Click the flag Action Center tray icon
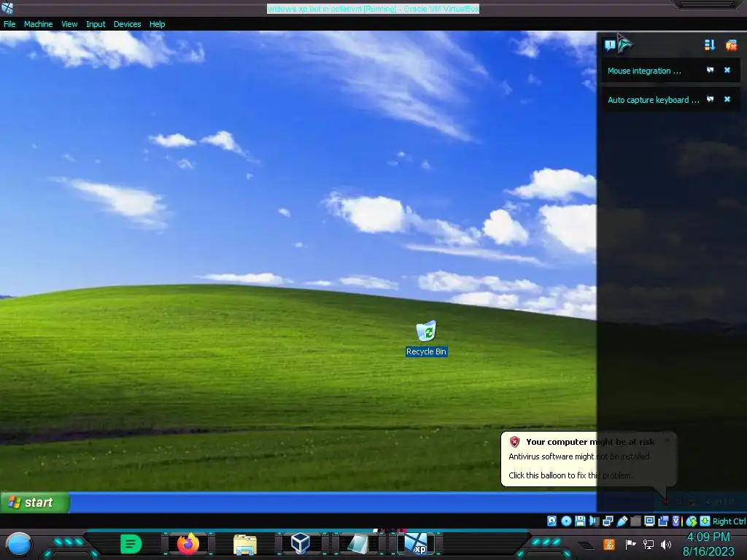 (630, 544)
